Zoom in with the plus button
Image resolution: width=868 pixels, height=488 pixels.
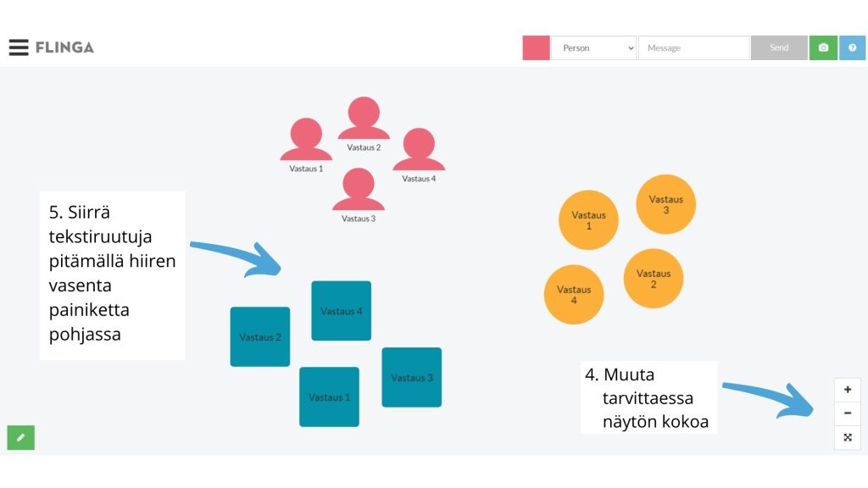tap(847, 390)
